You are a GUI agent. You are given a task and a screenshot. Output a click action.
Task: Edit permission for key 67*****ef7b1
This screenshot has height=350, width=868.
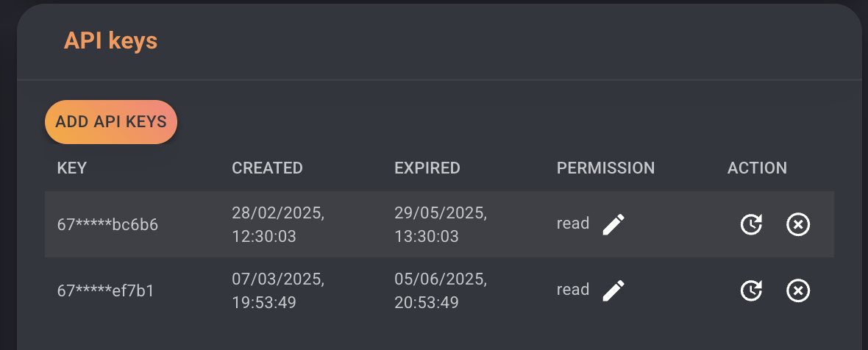coord(613,290)
